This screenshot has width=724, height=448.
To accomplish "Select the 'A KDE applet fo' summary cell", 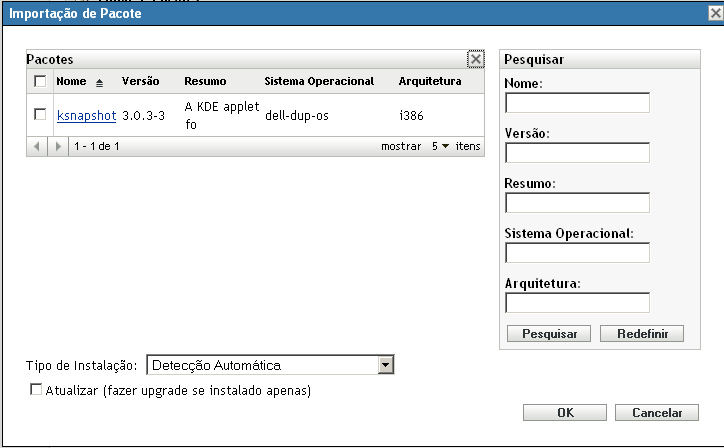I will click(222, 115).
